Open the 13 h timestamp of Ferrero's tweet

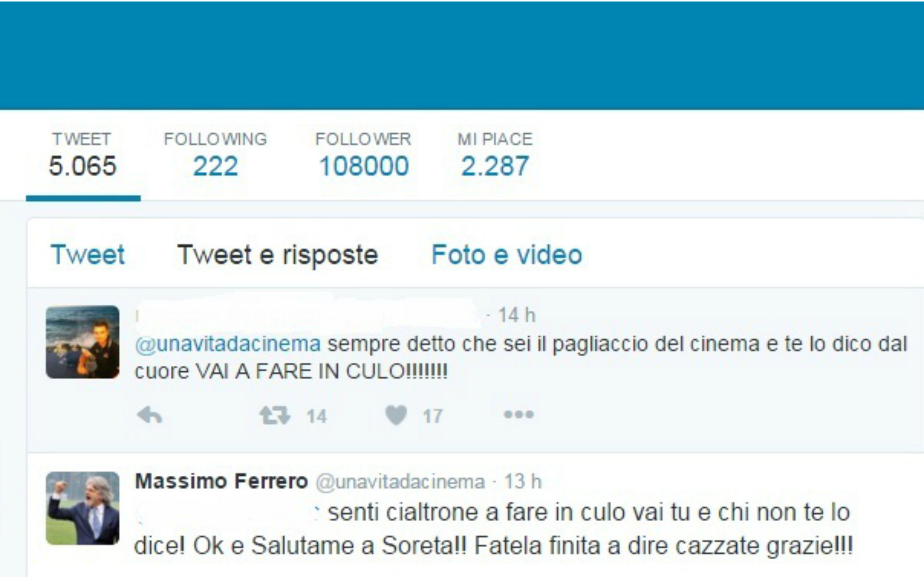coord(523,481)
